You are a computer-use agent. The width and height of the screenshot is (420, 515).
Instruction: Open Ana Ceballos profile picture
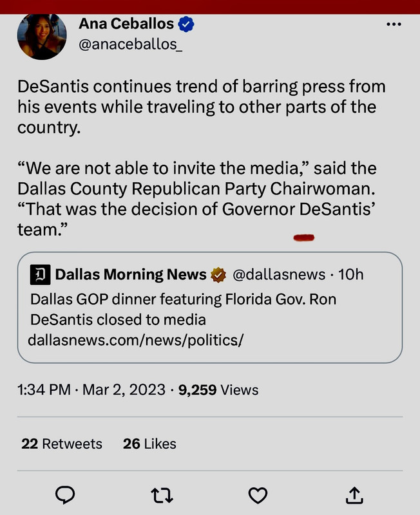click(43, 35)
